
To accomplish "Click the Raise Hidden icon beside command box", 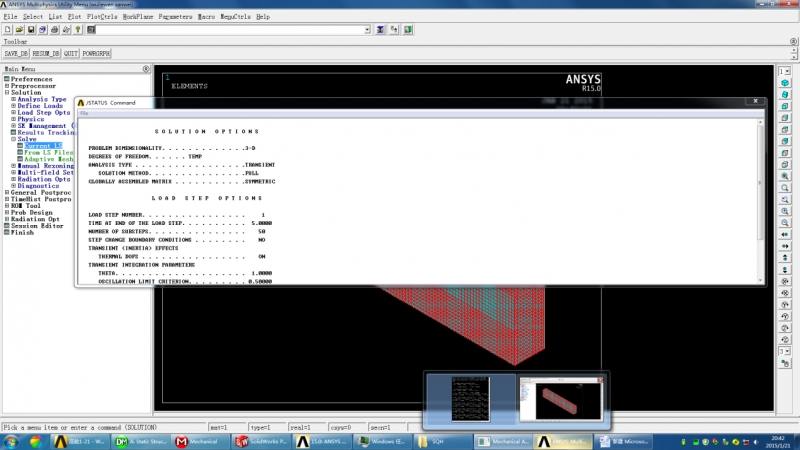I will (380, 30).
